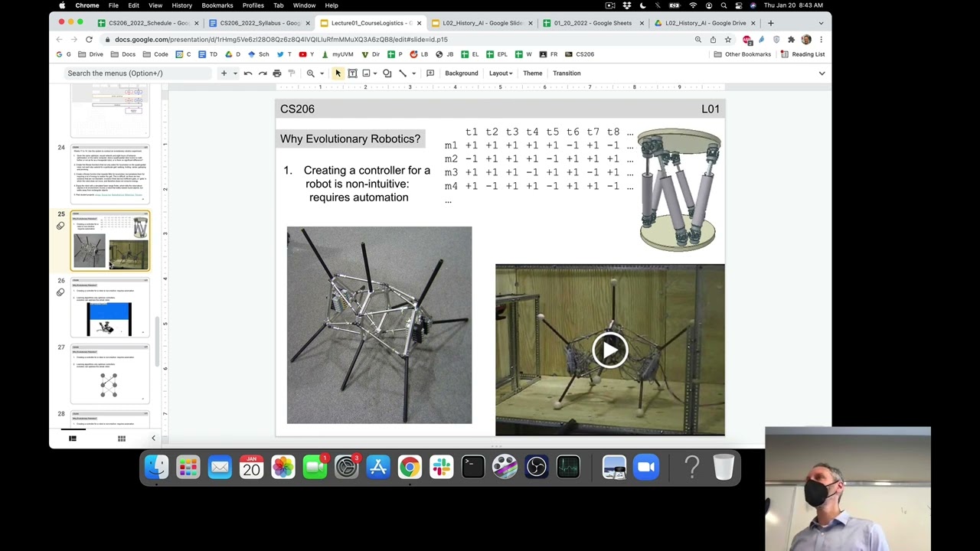Image resolution: width=980 pixels, height=551 pixels.
Task: Reload the page
Action: (x=89, y=39)
